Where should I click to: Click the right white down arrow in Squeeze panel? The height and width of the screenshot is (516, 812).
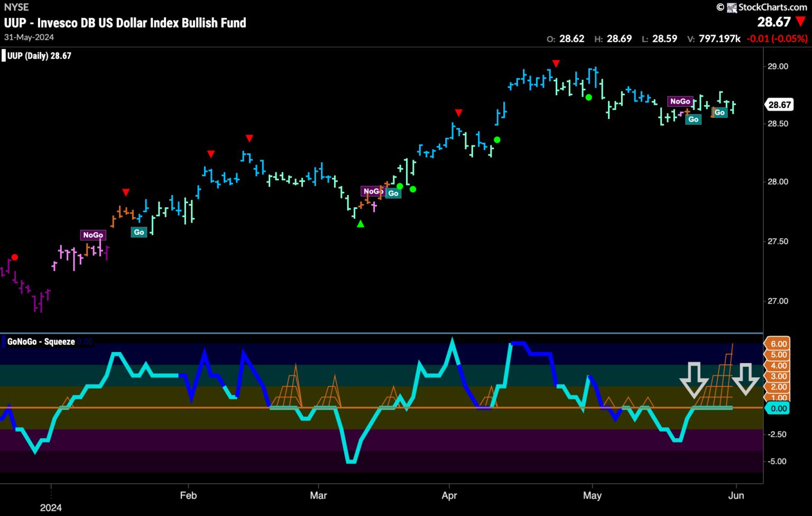point(746,379)
